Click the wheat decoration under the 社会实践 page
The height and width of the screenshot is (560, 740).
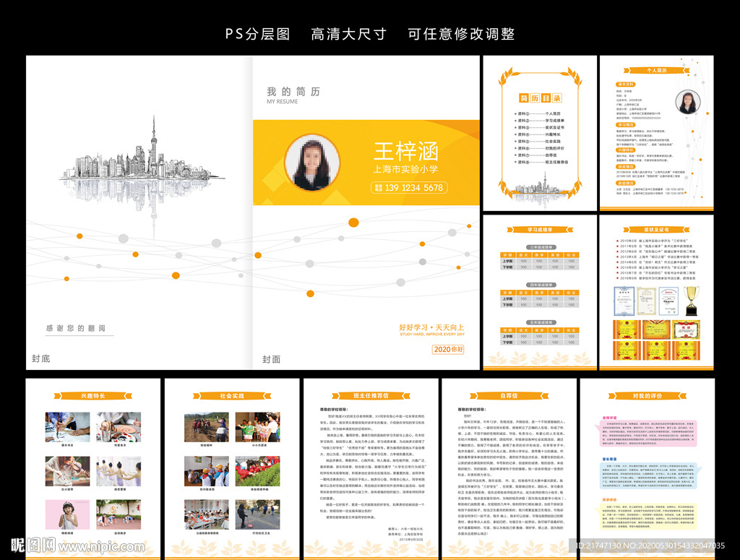pos(231,547)
